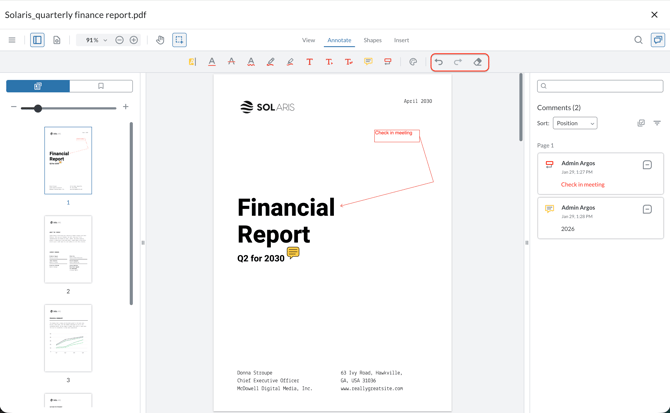Image resolution: width=670 pixels, height=413 pixels.
Task: Open the 91% zoom level dropdown
Action: (x=96, y=40)
